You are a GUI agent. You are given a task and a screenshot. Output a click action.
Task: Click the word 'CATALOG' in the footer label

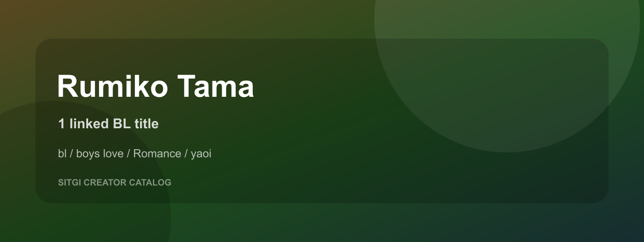point(150,182)
